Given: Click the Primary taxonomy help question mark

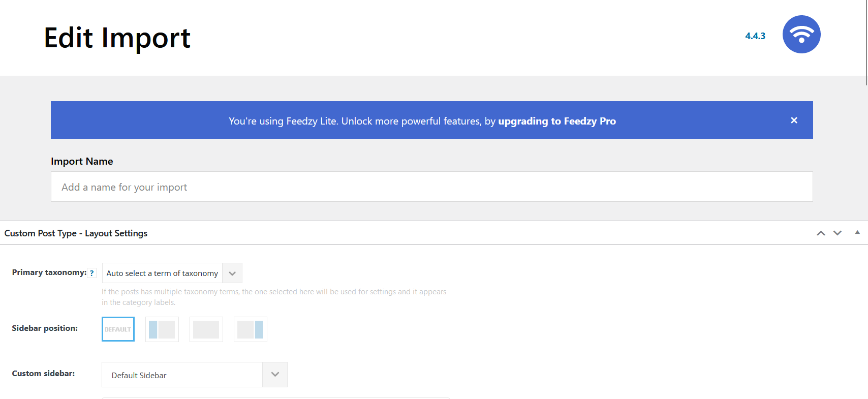Looking at the screenshot, I should 91,273.
